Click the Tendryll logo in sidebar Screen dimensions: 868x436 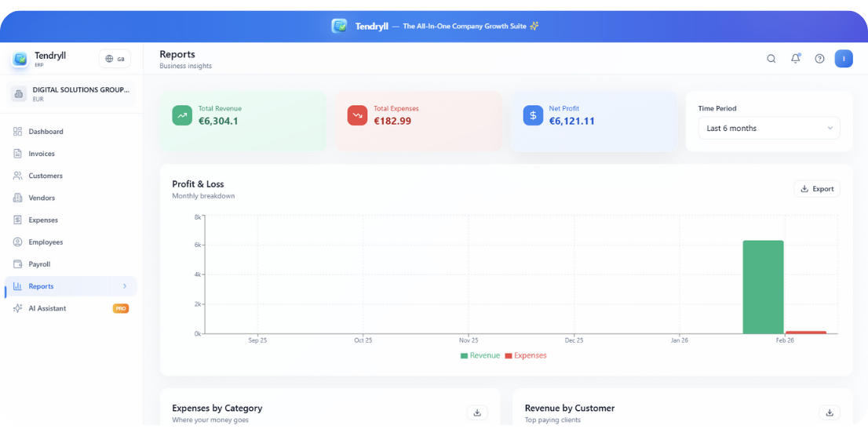point(20,60)
